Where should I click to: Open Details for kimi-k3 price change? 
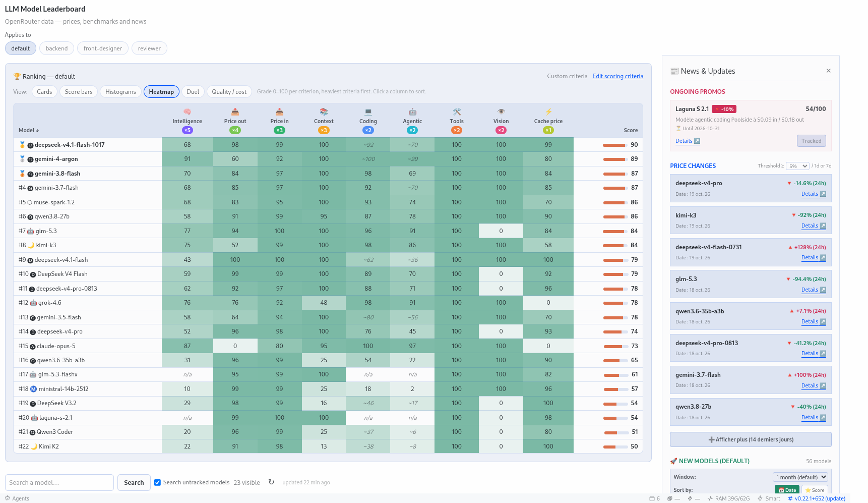814,226
